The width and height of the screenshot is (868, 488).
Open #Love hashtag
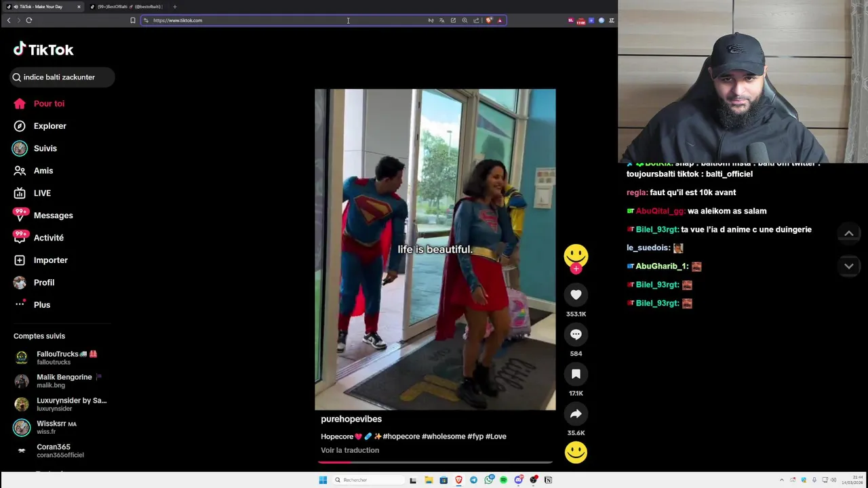coord(496,436)
